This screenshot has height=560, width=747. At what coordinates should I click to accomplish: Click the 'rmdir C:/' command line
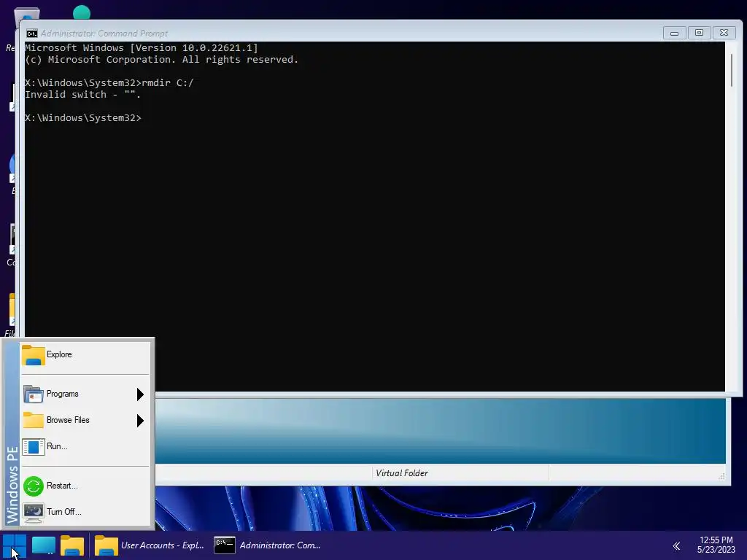click(x=109, y=83)
